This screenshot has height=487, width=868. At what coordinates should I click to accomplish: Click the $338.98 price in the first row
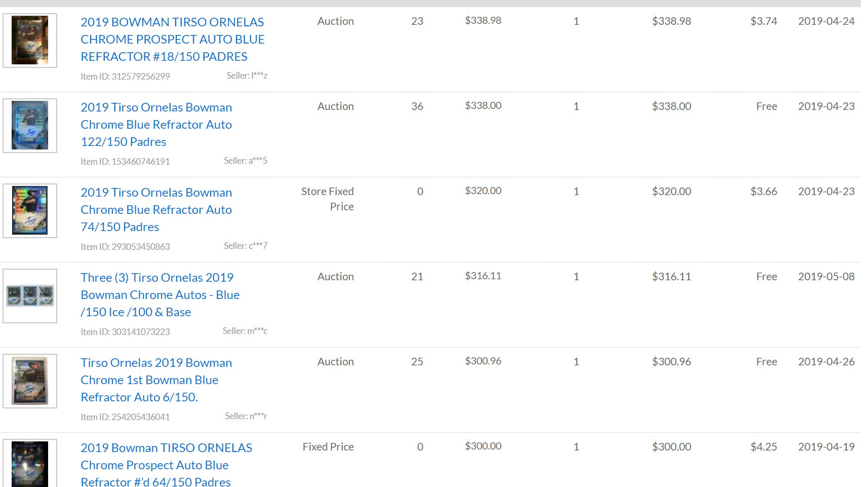tap(483, 20)
